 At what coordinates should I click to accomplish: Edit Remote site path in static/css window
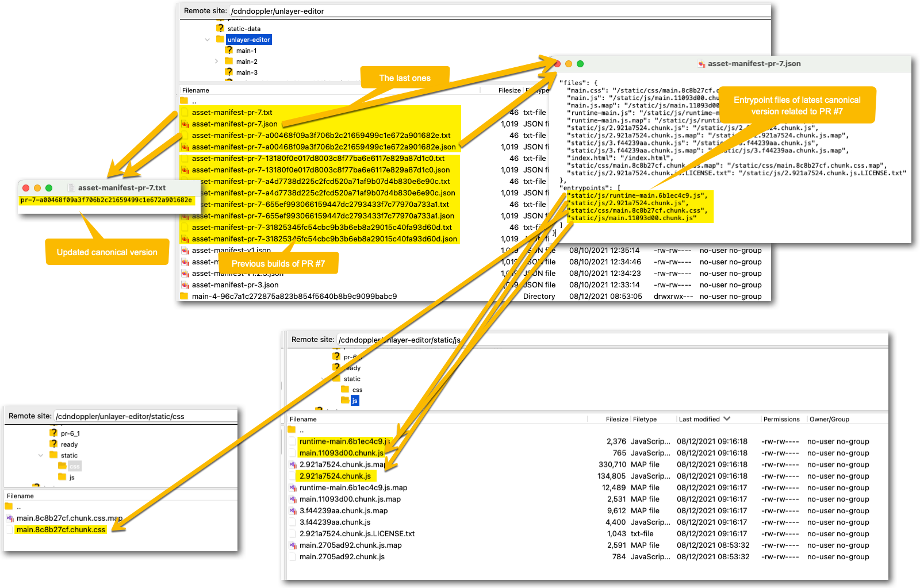145,416
